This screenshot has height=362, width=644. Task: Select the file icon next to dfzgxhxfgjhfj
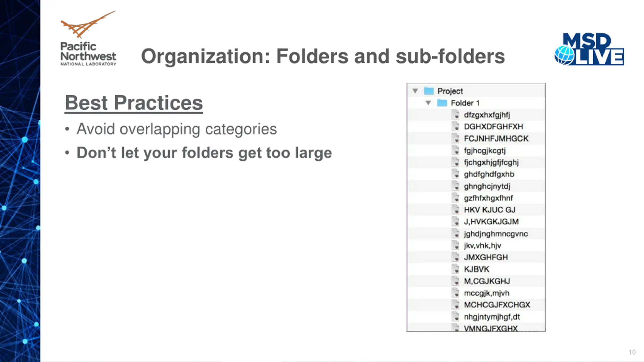[x=455, y=115]
